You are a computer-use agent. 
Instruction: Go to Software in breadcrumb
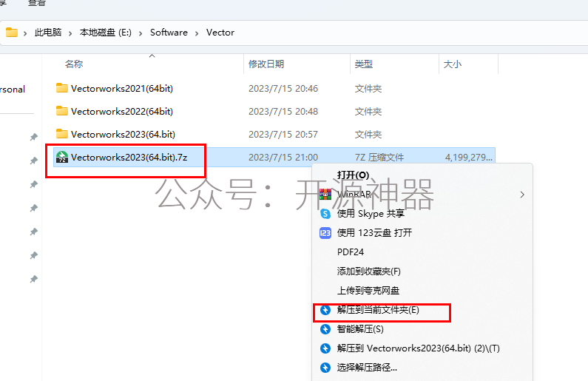coord(169,33)
